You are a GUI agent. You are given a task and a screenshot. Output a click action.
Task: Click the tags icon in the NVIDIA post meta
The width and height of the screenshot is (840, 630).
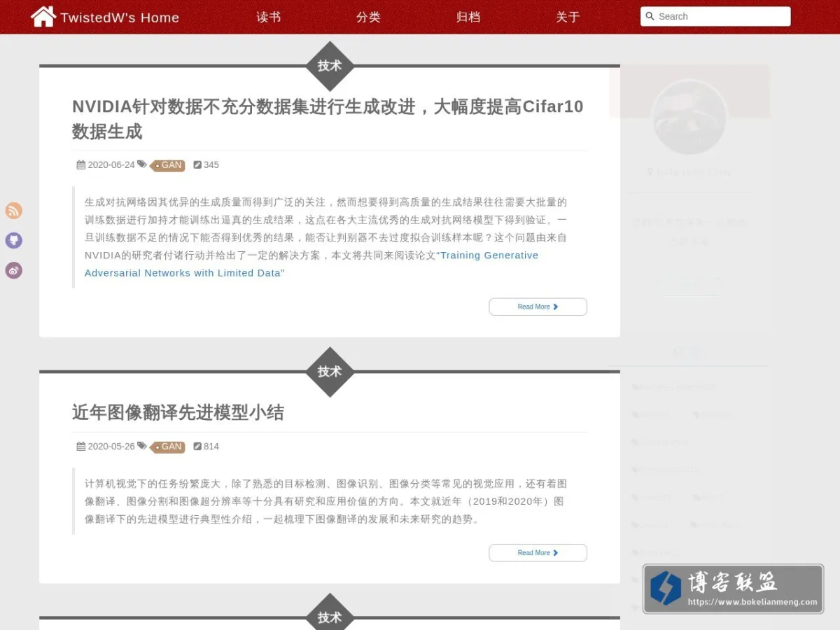click(142, 164)
